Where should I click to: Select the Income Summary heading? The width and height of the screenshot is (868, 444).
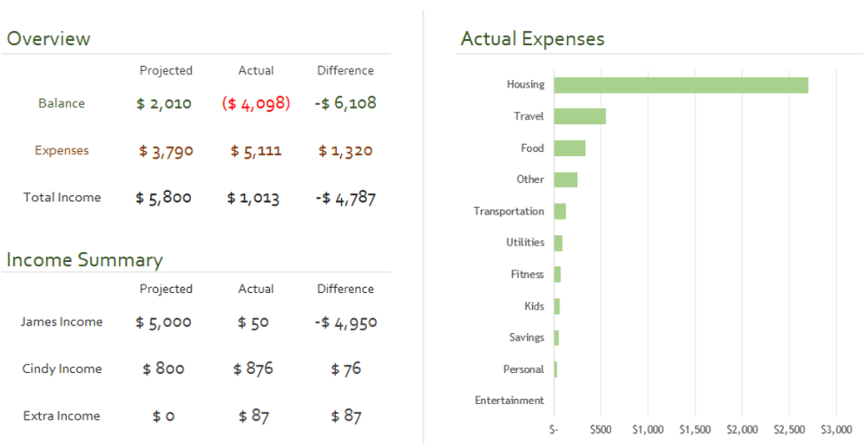[85, 260]
